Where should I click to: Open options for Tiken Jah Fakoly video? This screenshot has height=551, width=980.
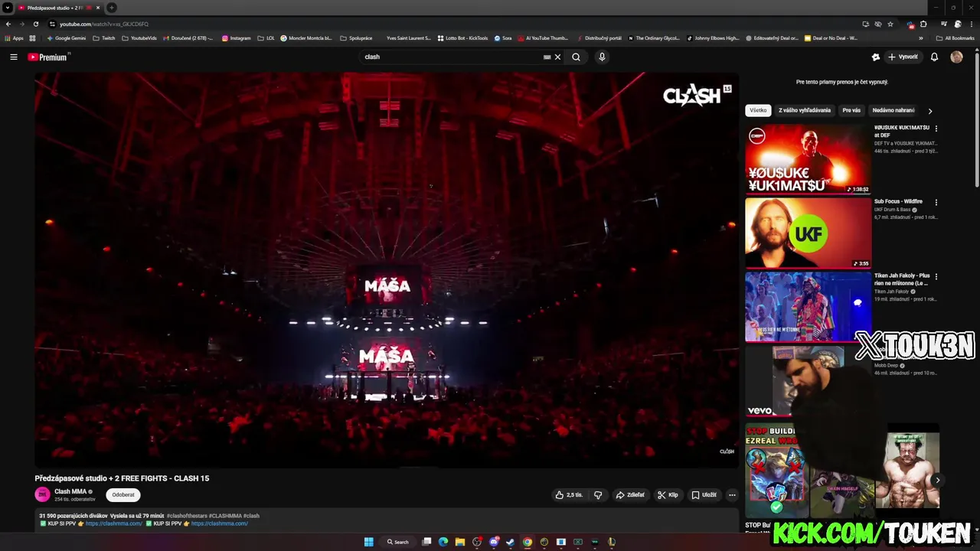[936, 276]
